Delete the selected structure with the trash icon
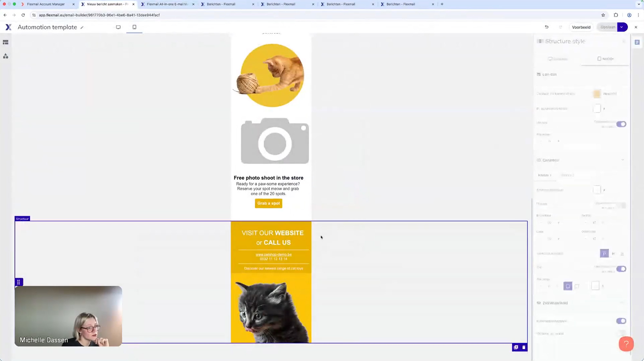 [524, 347]
